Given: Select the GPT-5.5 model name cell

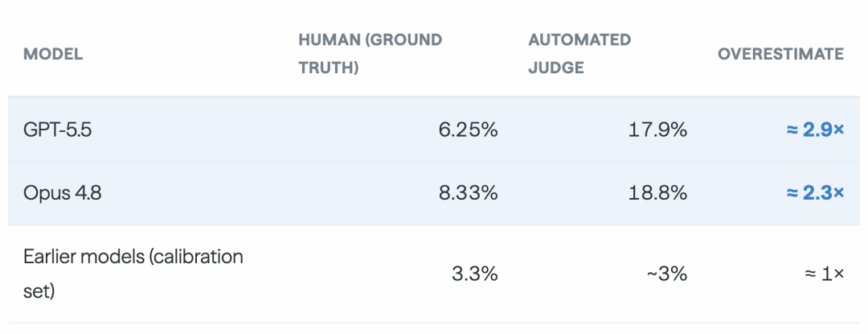Looking at the screenshot, I should (x=55, y=130).
